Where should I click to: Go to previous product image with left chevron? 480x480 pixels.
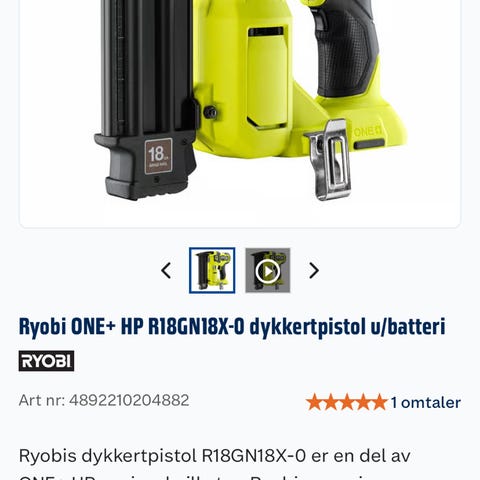point(166,270)
